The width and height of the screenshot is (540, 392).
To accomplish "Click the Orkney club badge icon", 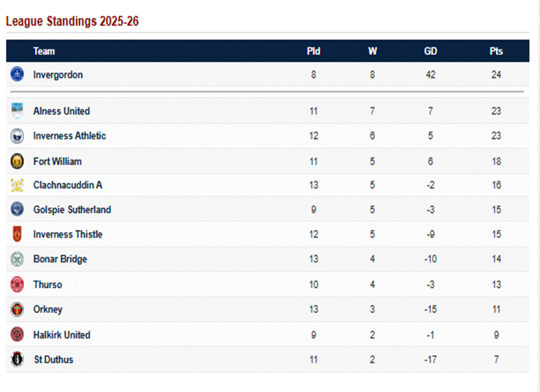I will [x=17, y=310].
